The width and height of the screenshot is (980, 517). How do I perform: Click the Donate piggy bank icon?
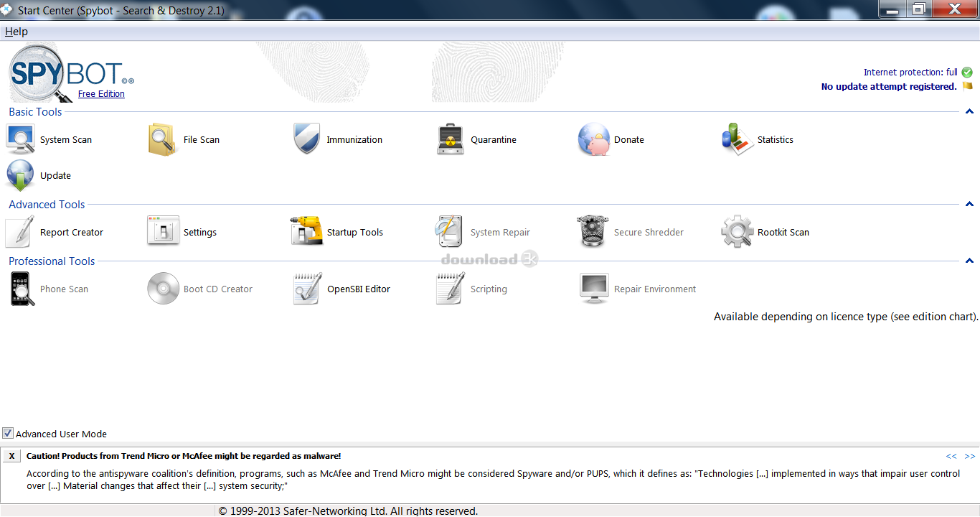pos(593,139)
